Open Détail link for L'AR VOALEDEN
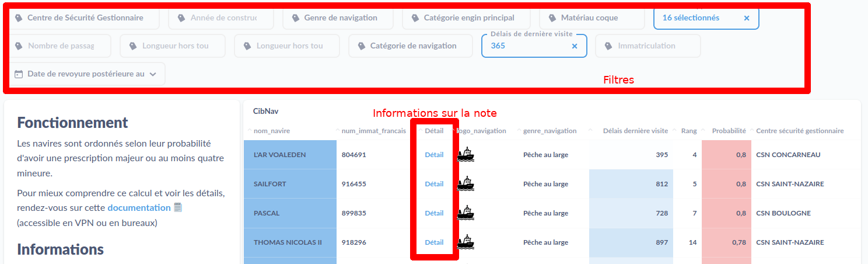The image size is (868, 264). click(x=434, y=155)
